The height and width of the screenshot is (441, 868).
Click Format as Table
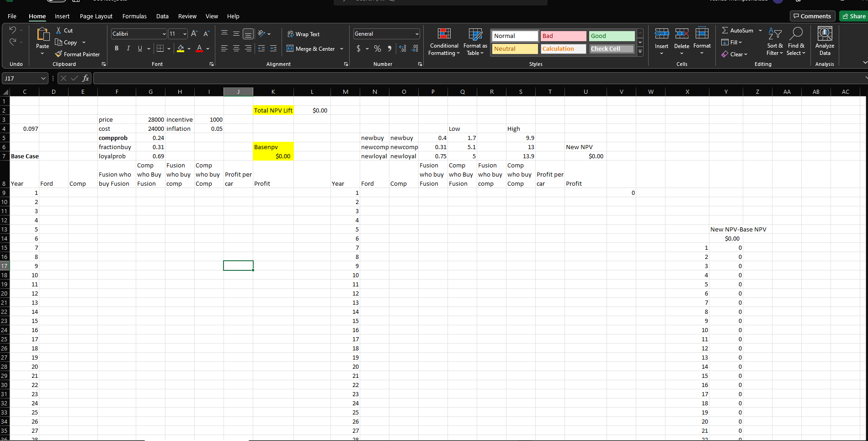tap(475, 41)
